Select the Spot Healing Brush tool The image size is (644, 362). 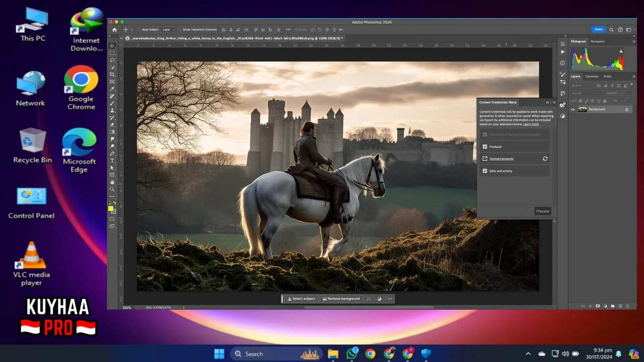pos(112,95)
